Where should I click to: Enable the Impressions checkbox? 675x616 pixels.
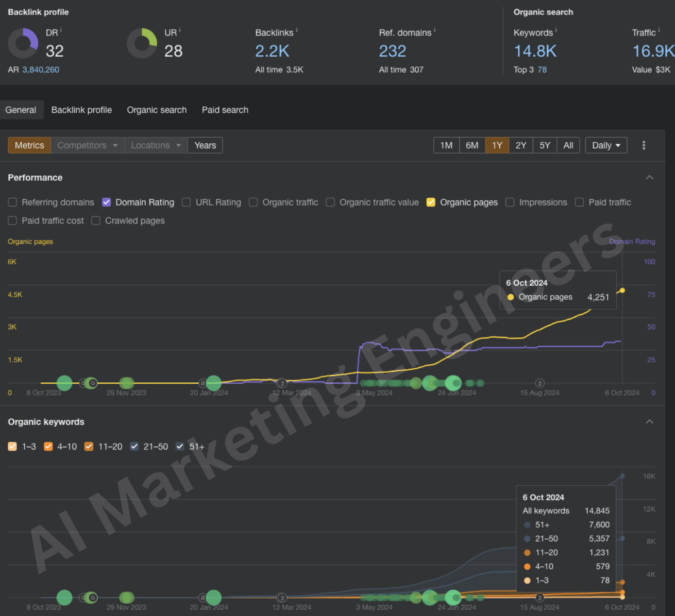pyautogui.click(x=510, y=202)
